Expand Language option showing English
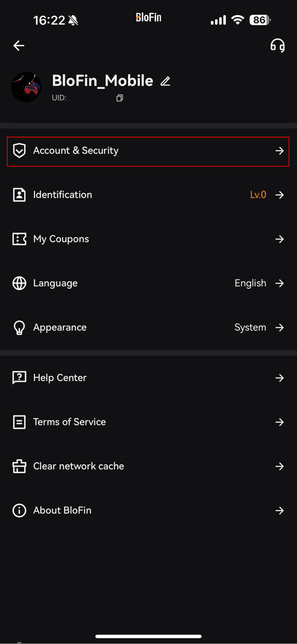 click(x=148, y=283)
